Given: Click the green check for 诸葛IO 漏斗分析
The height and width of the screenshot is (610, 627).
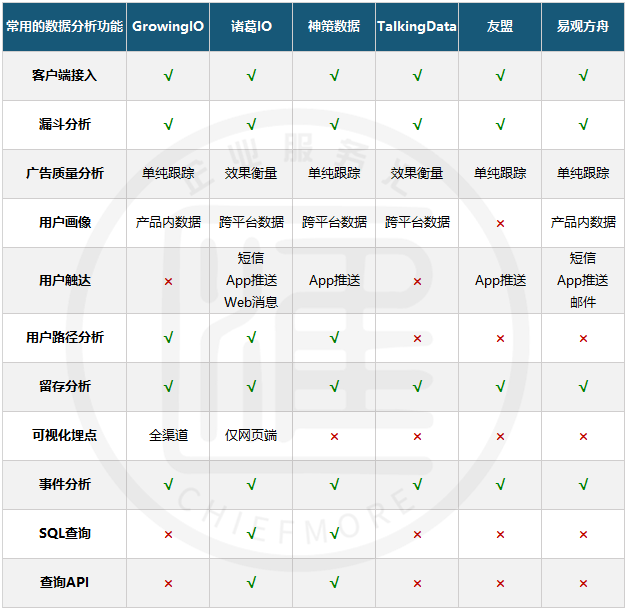Looking at the screenshot, I should tap(252, 124).
